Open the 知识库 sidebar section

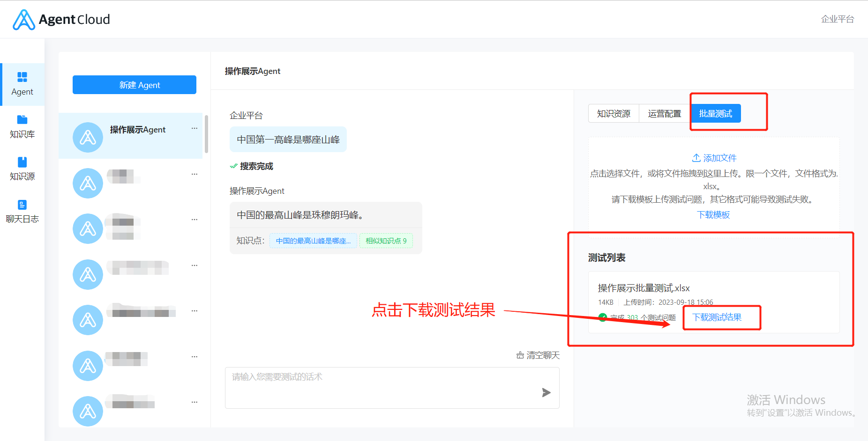click(22, 127)
